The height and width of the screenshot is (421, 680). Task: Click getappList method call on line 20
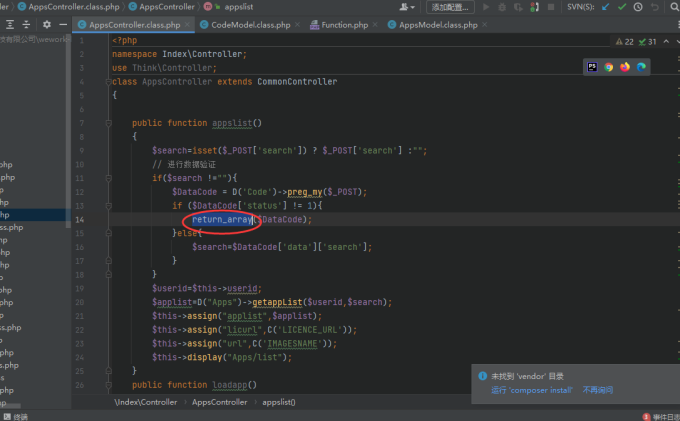(277, 302)
